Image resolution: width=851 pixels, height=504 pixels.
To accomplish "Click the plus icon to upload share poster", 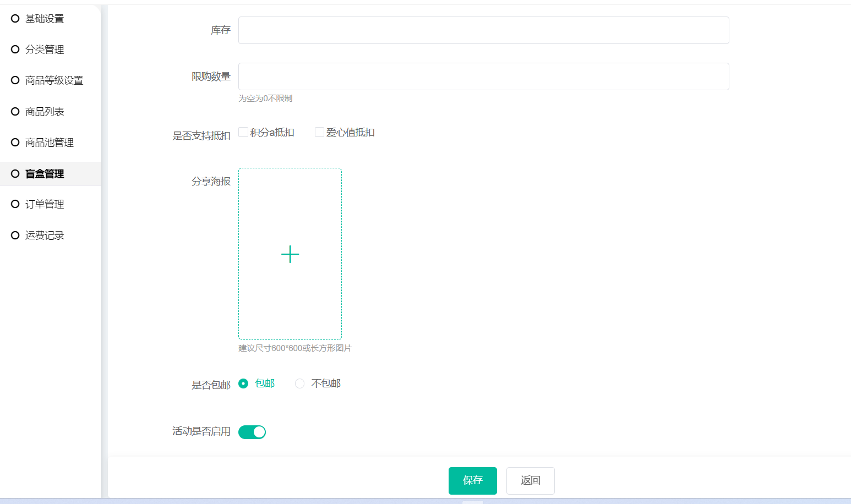I will [x=290, y=254].
